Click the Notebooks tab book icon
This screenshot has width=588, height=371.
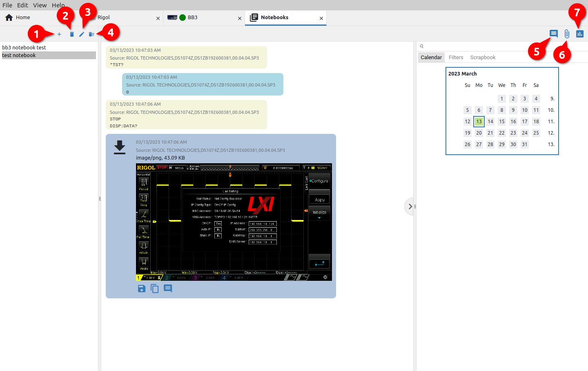click(254, 18)
